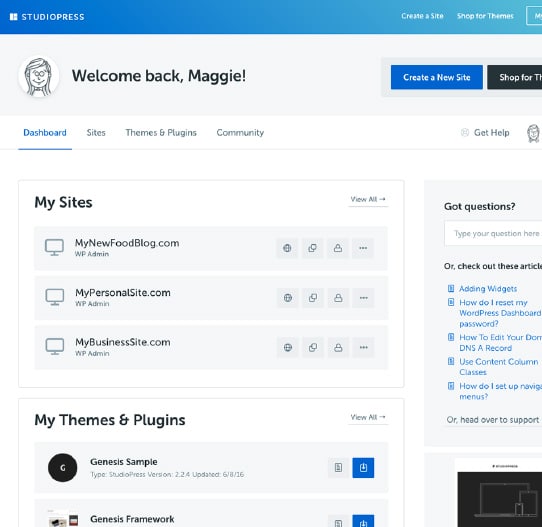Switch to the Dashboard tab
542x527 pixels.
tap(45, 133)
